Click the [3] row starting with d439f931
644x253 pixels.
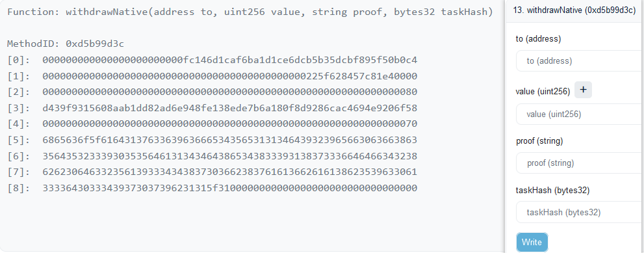click(x=213, y=108)
